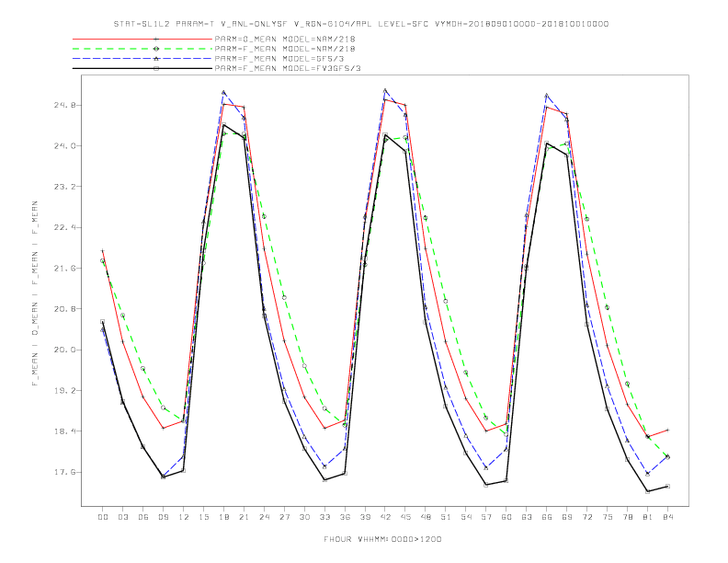Click the red solid legend line sample
This screenshot has width=728, height=563.
tap(142, 39)
